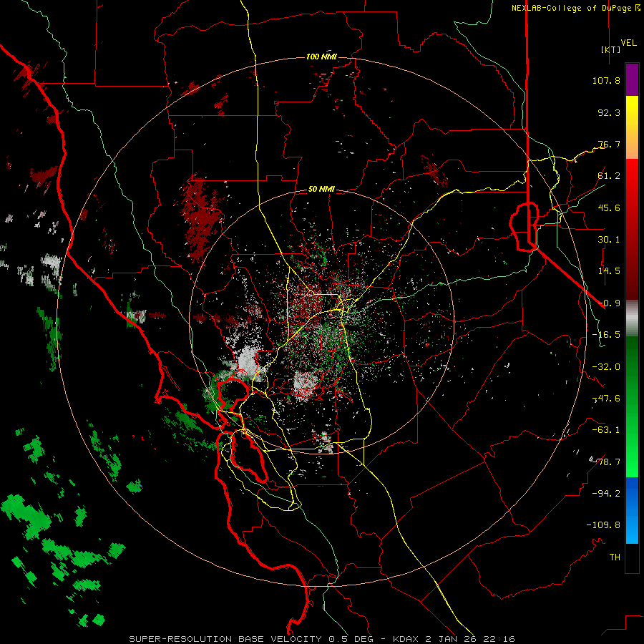Click the 50 NMI range ring label
The image size is (644, 644).
point(321,189)
